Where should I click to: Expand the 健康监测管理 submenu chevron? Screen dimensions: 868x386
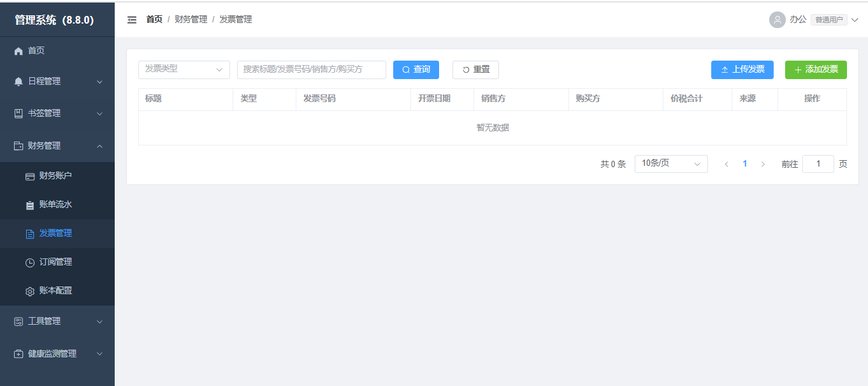(x=99, y=353)
